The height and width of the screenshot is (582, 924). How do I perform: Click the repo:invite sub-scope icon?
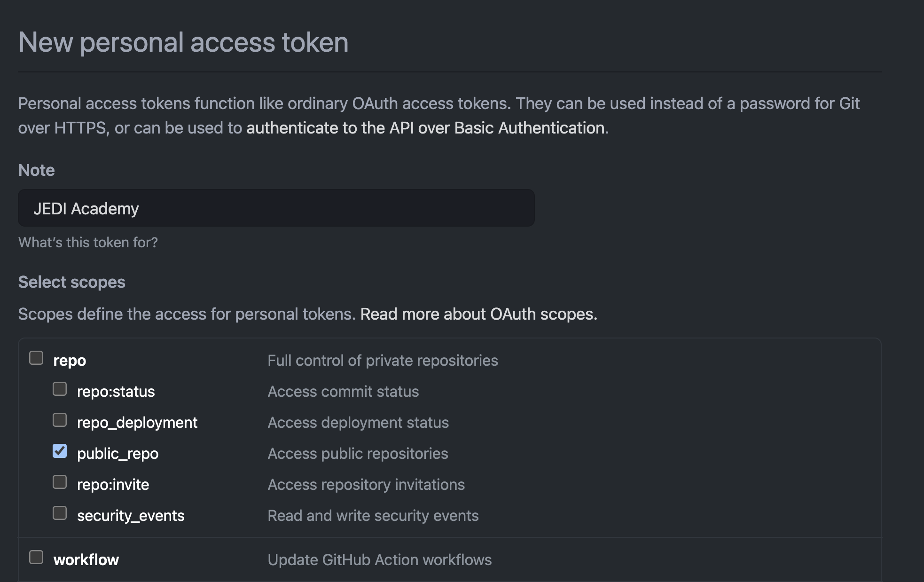coord(60,483)
